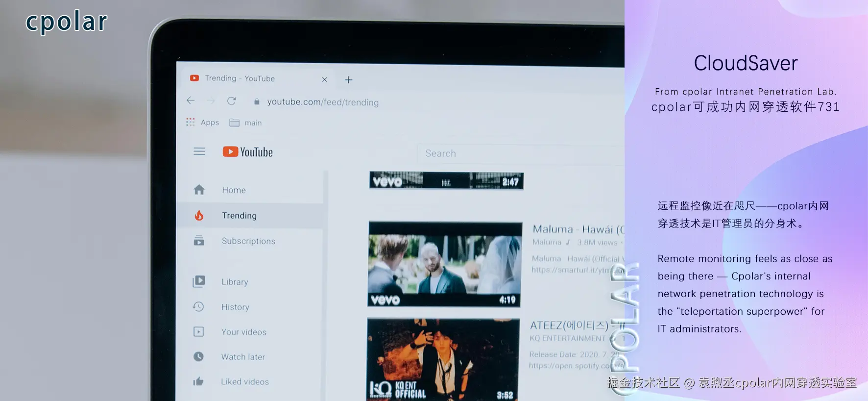Open the Apps grid in bookmarks bar
868x401 pixels.
point(203,122)
